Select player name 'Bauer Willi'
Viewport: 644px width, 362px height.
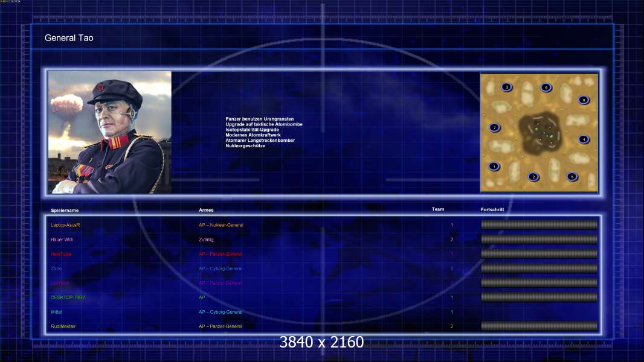(x=62, y=240)
